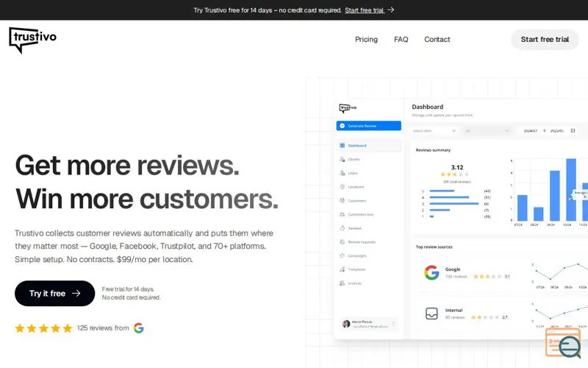Click the 1-star rating distribution bar
Screen dimensions: 588x368
(431, 216)
